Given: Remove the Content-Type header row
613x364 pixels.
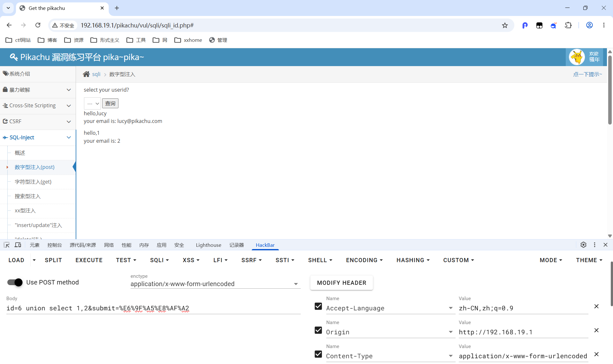Looking at the screenshot, I should pos(596,354).
